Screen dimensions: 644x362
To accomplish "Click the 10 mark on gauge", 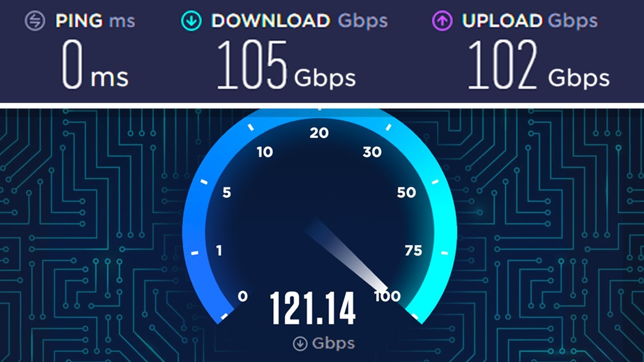I will click(265, 152).
